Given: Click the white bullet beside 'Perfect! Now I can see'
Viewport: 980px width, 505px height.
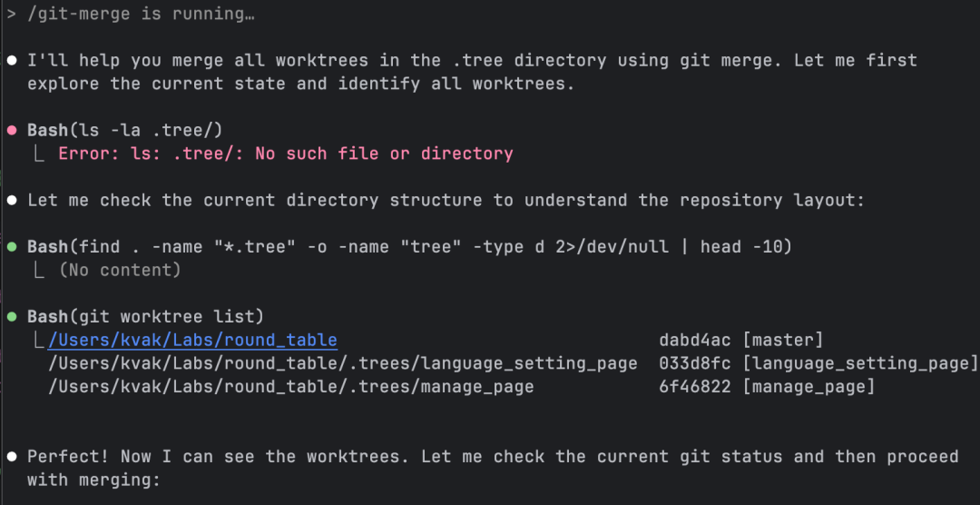Looking at the screenshot, I should click(x=12, y=457).
